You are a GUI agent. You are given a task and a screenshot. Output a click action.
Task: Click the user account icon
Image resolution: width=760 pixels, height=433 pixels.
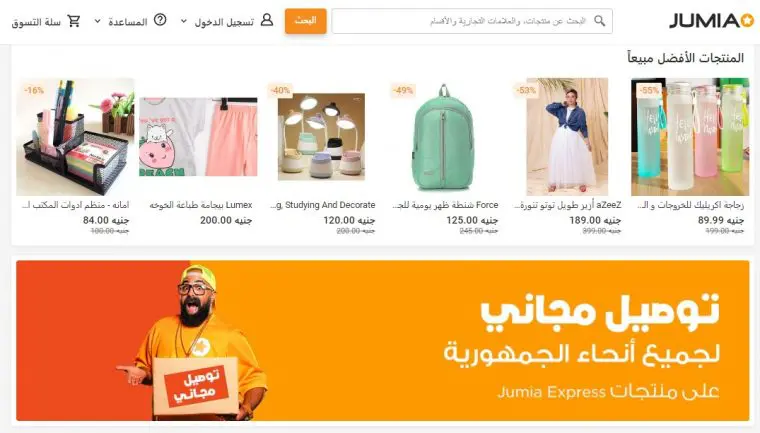pos(267,20)
